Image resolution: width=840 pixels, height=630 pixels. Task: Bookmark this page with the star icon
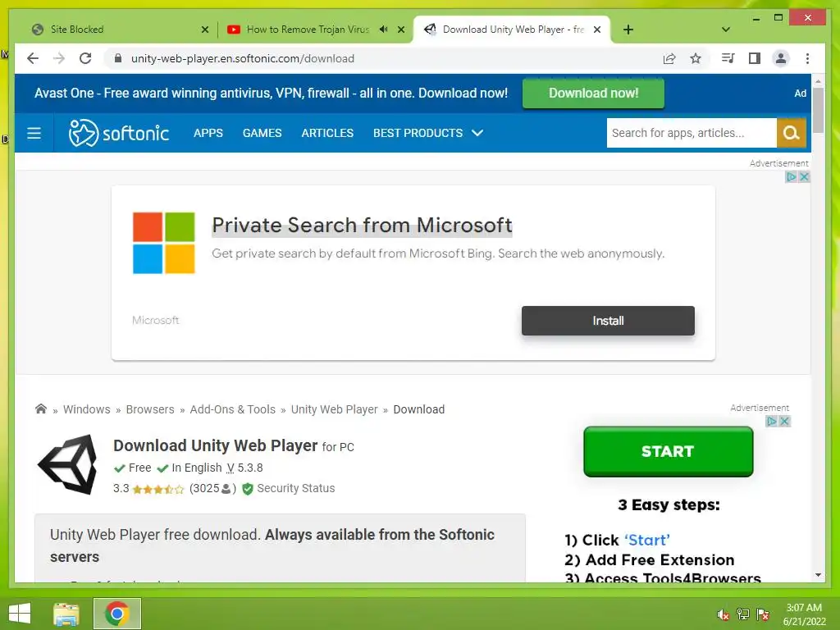696,58
